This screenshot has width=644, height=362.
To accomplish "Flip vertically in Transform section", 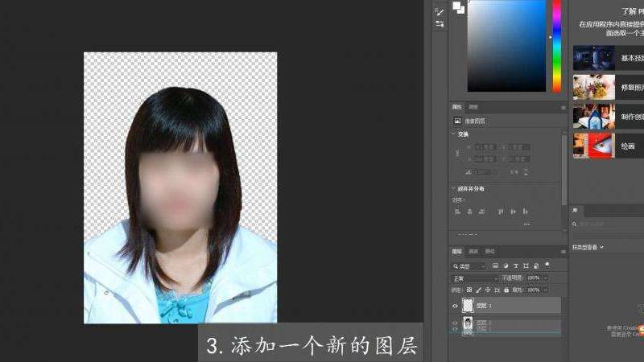I will tap(526, 172).
